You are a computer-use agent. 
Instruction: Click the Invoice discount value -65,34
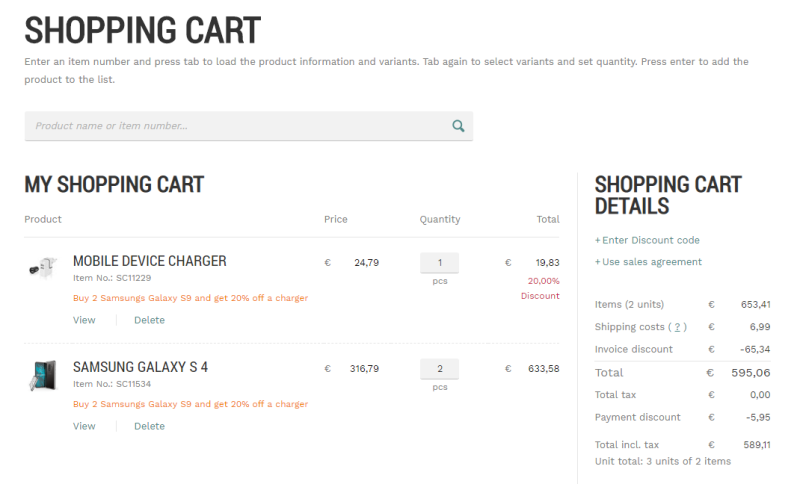pyautogui.click(x=755, y=349)
